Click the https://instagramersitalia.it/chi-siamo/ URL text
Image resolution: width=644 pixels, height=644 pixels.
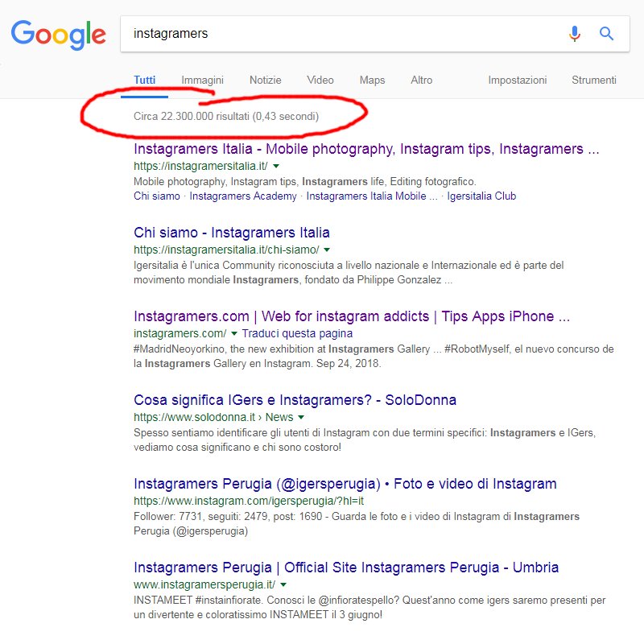pos(226,250)
